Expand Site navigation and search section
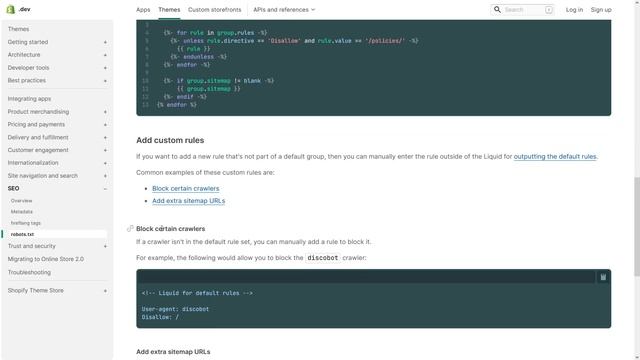Viewport: 640px width, 360px height. 105,176
